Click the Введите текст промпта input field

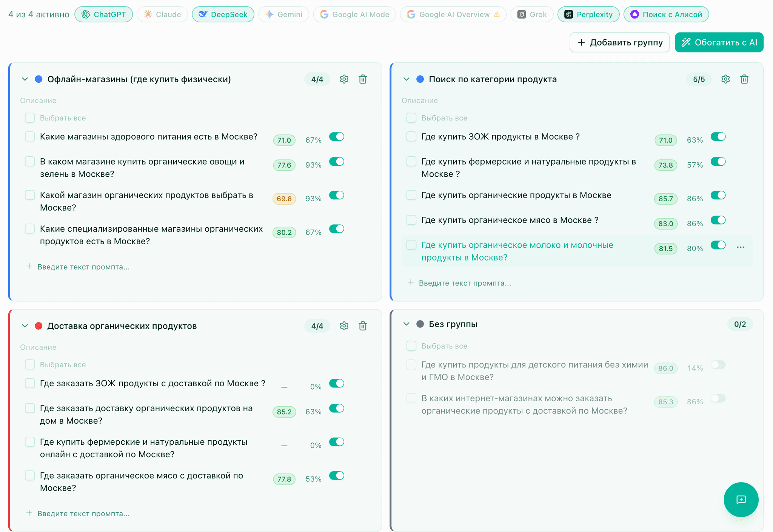coord(84,267)
